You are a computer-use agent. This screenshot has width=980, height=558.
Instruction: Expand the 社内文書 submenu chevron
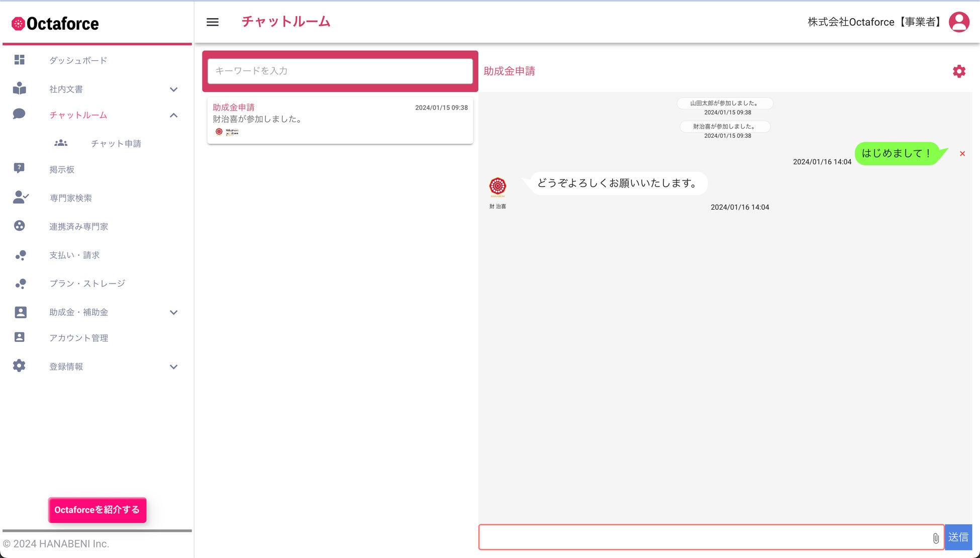click(x=173, y=89)
